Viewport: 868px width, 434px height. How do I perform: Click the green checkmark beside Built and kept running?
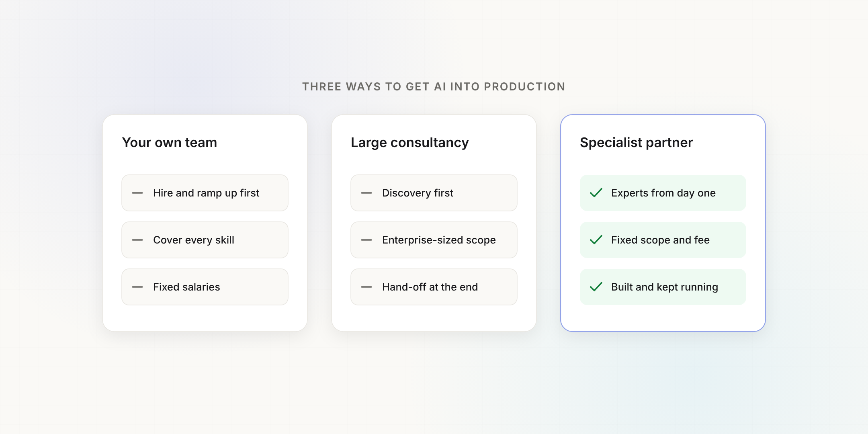click(x=596, y=287)
